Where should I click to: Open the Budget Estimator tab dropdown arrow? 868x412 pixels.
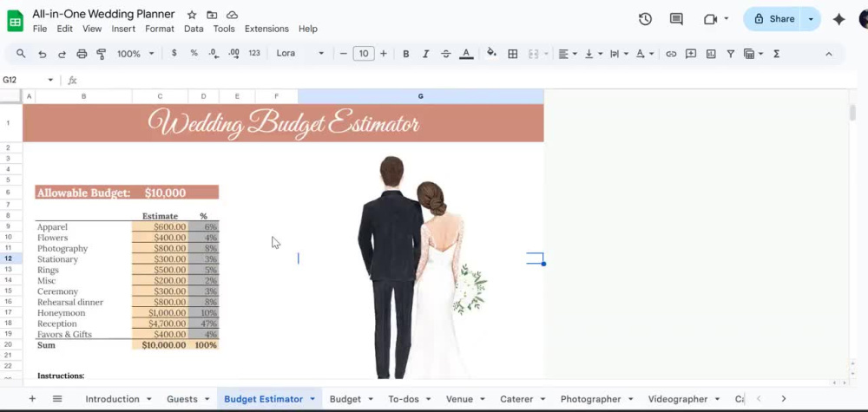(312, 399)
